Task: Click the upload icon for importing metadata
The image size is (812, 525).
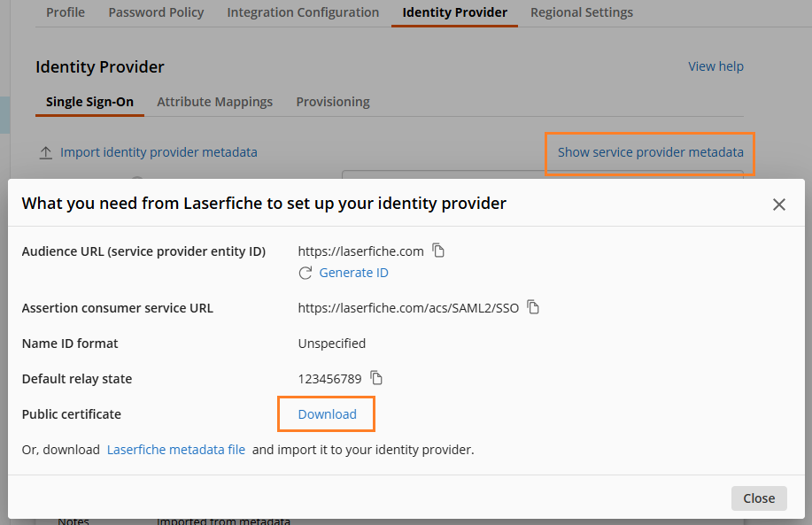Action: pos(45,151)
